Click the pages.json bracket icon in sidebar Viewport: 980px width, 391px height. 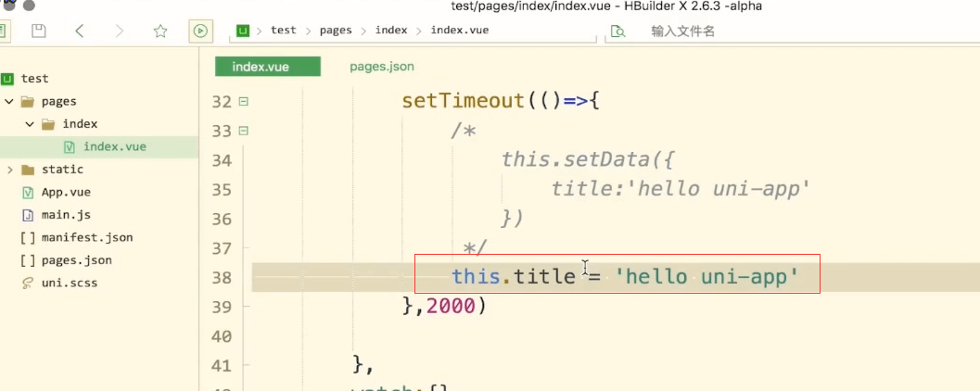28,260
